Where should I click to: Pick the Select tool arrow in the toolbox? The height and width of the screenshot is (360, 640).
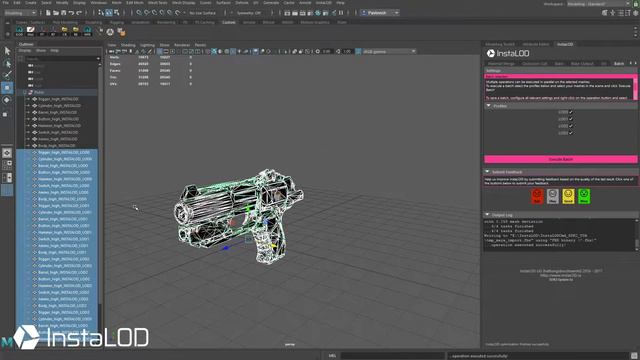[x=7, y=51]
